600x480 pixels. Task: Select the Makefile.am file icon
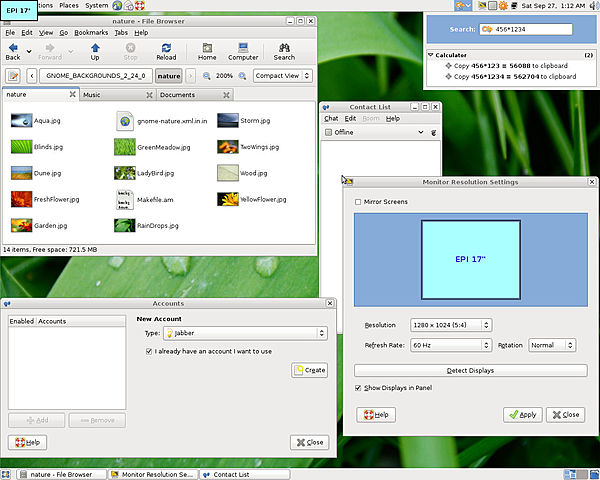[x=125, y=199]
